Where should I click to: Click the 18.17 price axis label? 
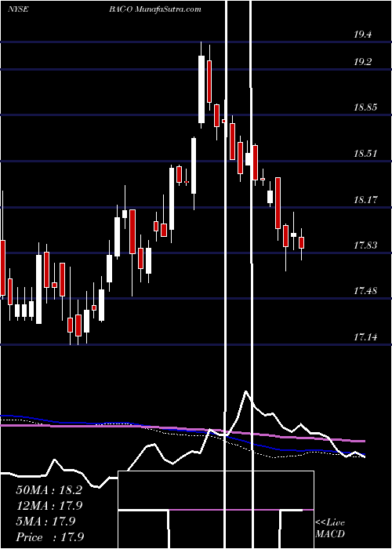point(365,200)
